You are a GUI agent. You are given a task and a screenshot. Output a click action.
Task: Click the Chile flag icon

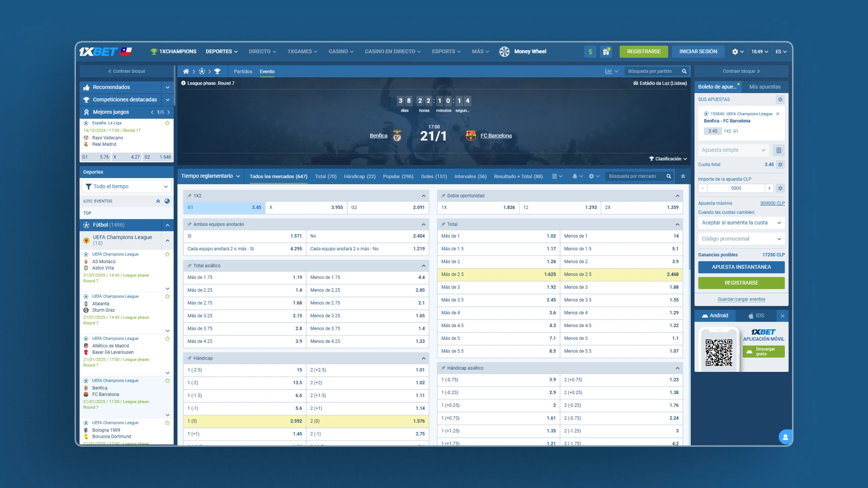coord(126,52)
